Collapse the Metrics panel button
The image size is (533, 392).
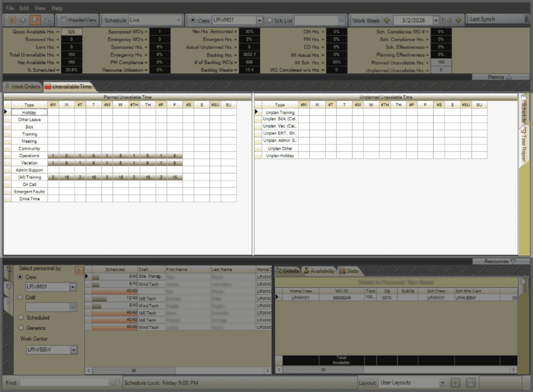[x=499, y=77]
